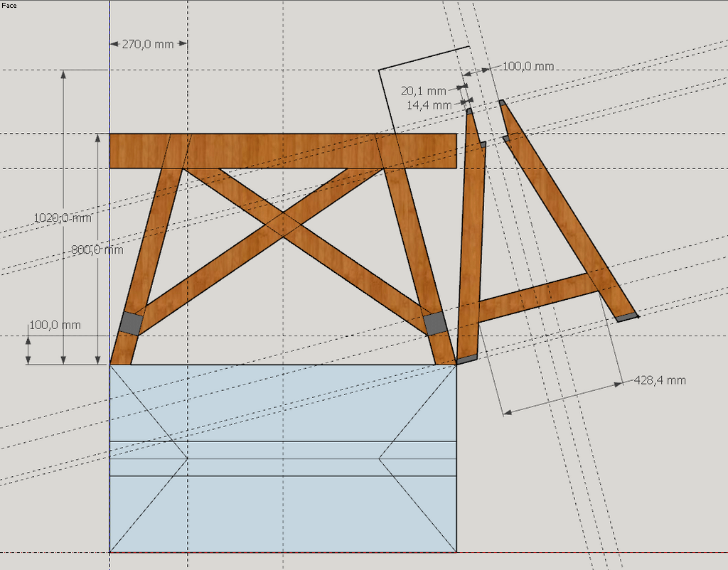Pick the 800,0 mm dimension text
Image resolution: width=728 pixels, height=570 pixels.
97,249
